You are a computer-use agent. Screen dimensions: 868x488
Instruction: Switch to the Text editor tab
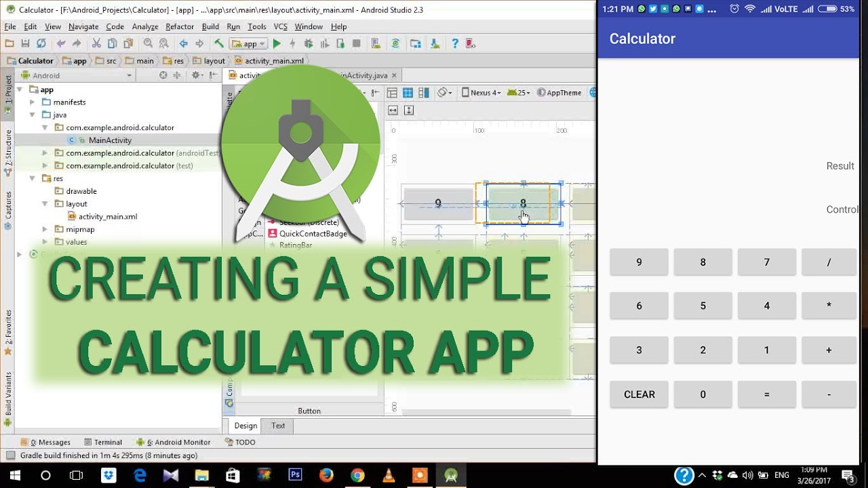[278, 426]
